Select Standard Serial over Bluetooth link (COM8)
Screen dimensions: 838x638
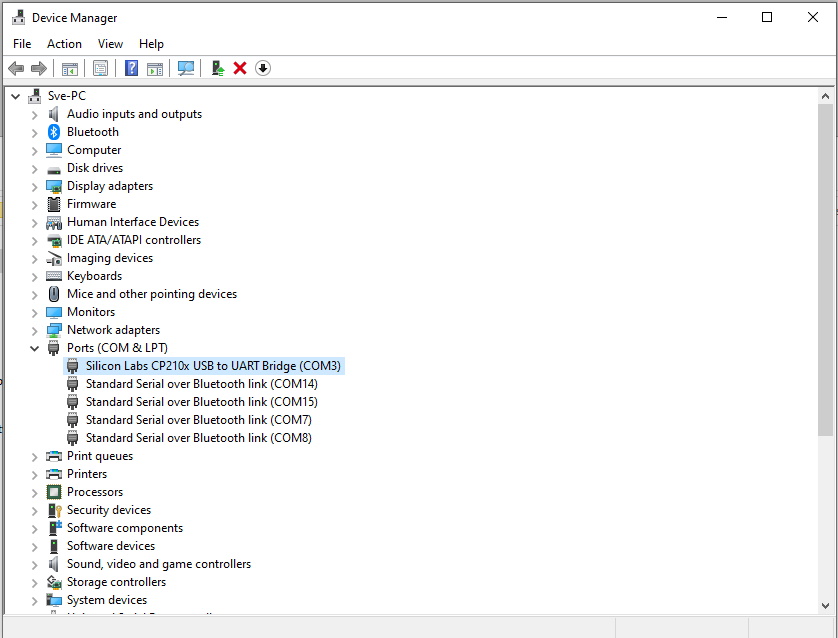click(198, 438)
